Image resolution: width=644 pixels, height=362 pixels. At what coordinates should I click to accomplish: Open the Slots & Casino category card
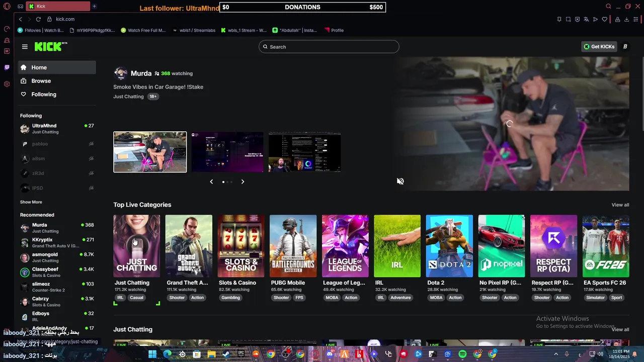point(241,246)
